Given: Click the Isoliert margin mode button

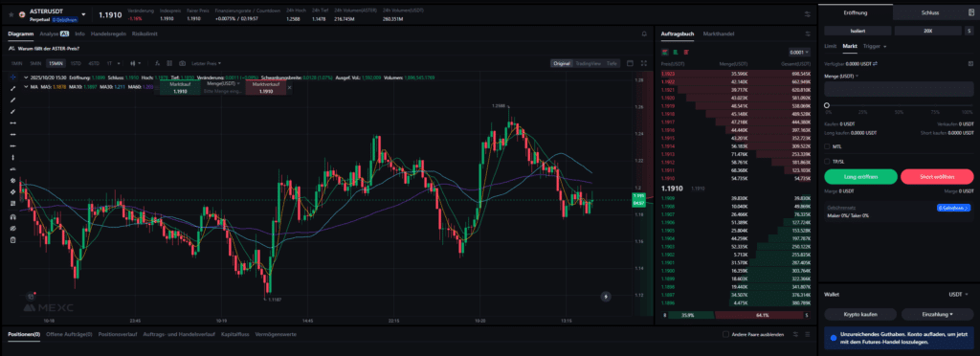Looking at the screenshot, I should (x=857, y=31).
